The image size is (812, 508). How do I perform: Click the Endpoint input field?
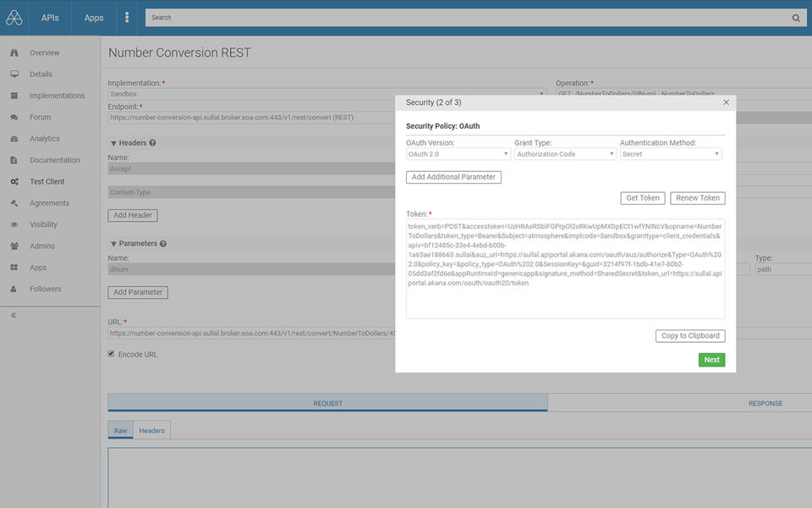point(251,118)
